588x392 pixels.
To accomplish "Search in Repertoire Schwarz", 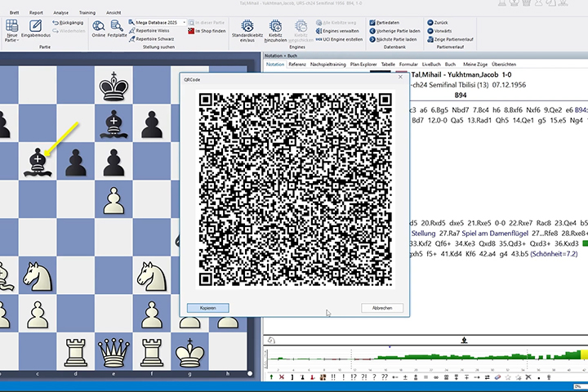I will tap(152, 39).
